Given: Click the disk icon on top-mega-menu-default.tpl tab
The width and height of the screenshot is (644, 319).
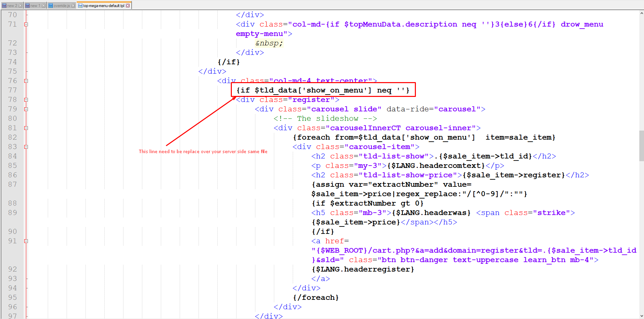Looking at the screenshot, I should tap(80, 6).
